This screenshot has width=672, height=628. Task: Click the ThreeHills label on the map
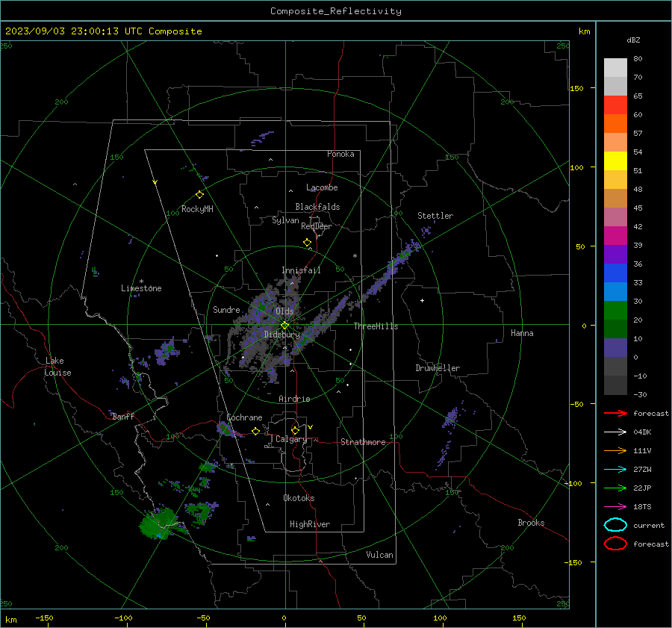pos(376,326)
